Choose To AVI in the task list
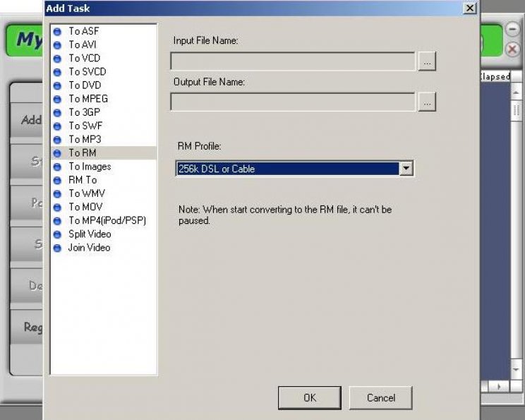 point(83,44)
